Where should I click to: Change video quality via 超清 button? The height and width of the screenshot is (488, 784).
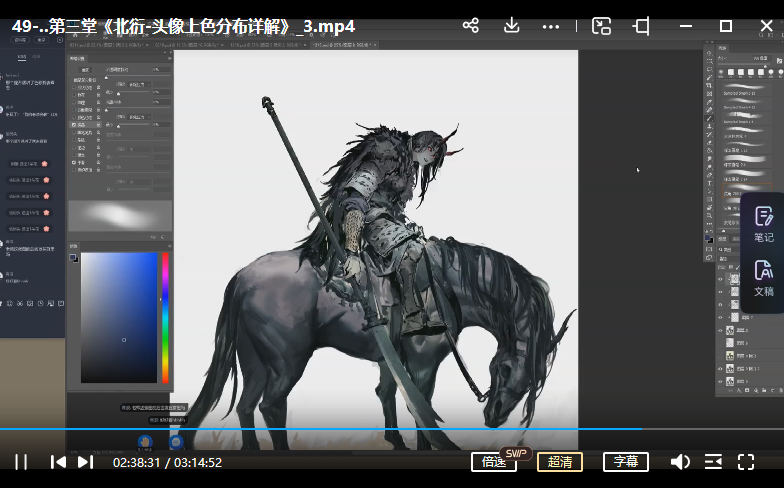[x=560, y=462]
